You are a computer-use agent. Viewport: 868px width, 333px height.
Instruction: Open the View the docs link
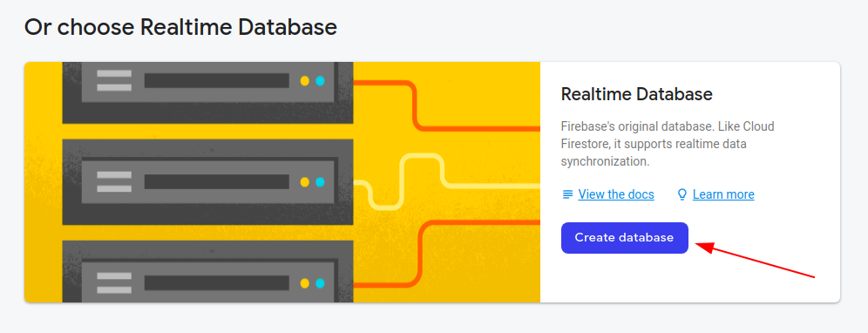[616, 194]
